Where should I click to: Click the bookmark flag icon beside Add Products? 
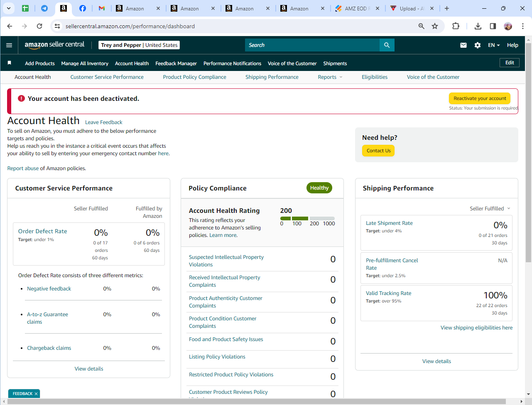click(x=10, y=63)
